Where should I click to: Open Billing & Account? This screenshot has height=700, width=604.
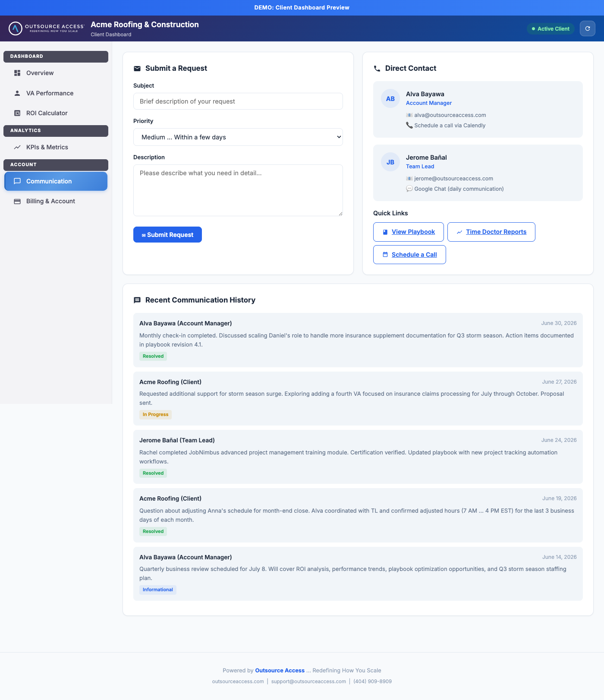click(x=56, y=201)
